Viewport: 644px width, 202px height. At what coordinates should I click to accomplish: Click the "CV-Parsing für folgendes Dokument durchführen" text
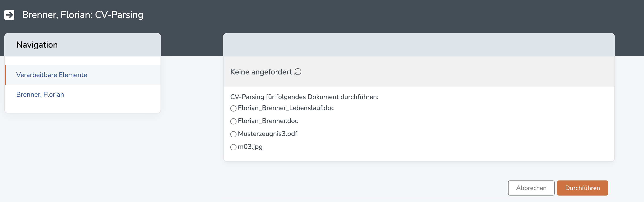click(x=304, y=97)
